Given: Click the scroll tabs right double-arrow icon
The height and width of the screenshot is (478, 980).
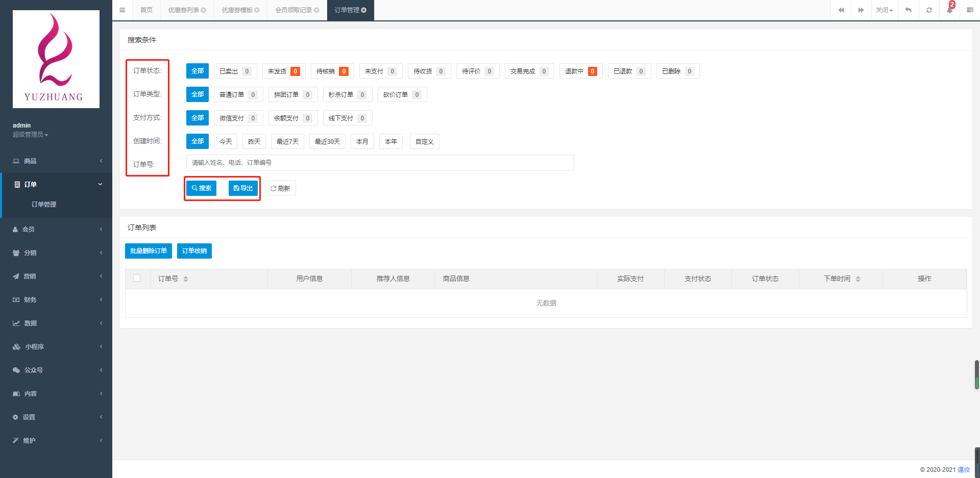Looking at the screenshot, I should 861,10.
